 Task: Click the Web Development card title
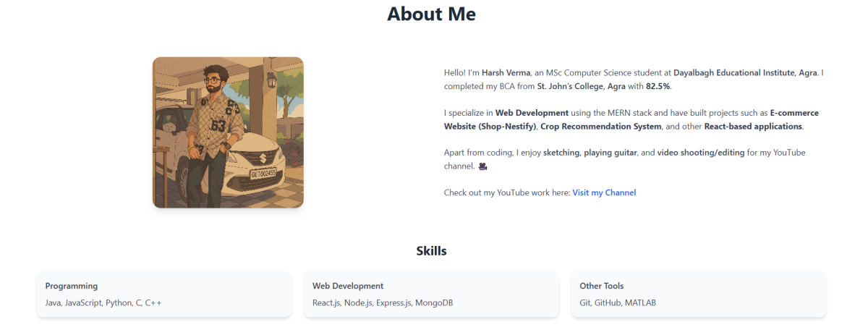pyautogui.click(x=348, y=286)
